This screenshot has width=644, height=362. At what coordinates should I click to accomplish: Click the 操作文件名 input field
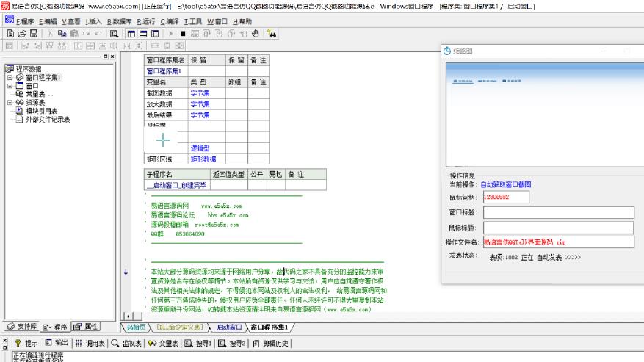coord(559,242)
